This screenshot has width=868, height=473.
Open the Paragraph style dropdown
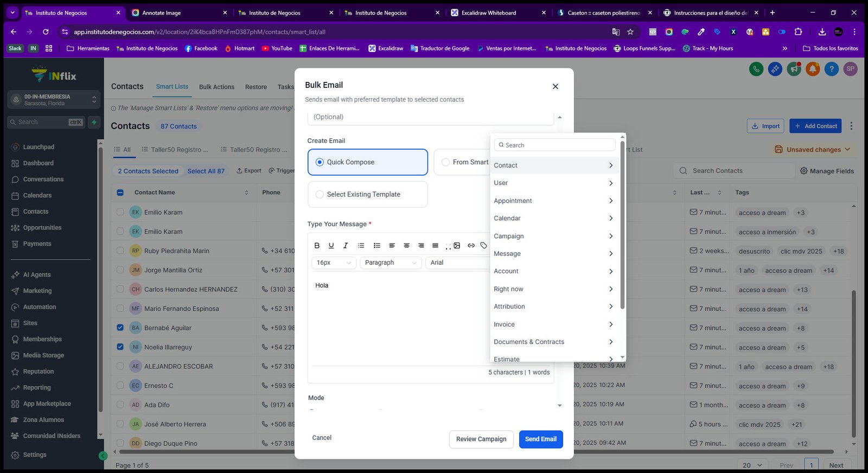pyautogui.click(x=391, y=263)
